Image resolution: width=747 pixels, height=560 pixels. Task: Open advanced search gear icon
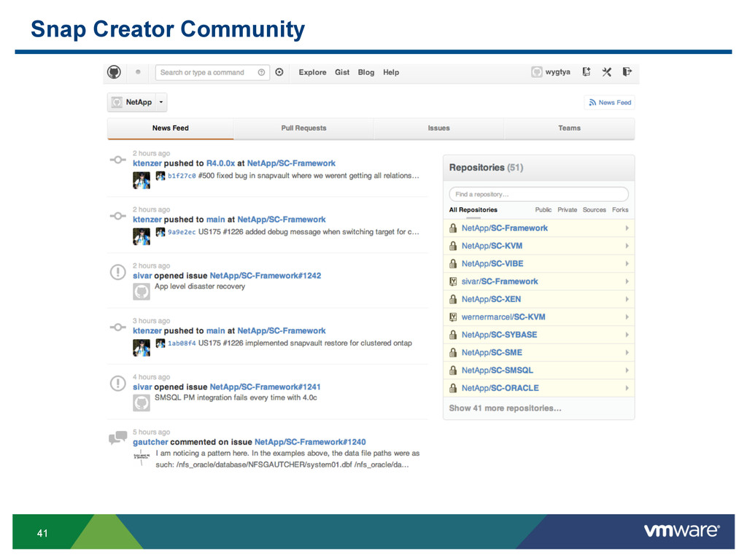tap(279, 72)
